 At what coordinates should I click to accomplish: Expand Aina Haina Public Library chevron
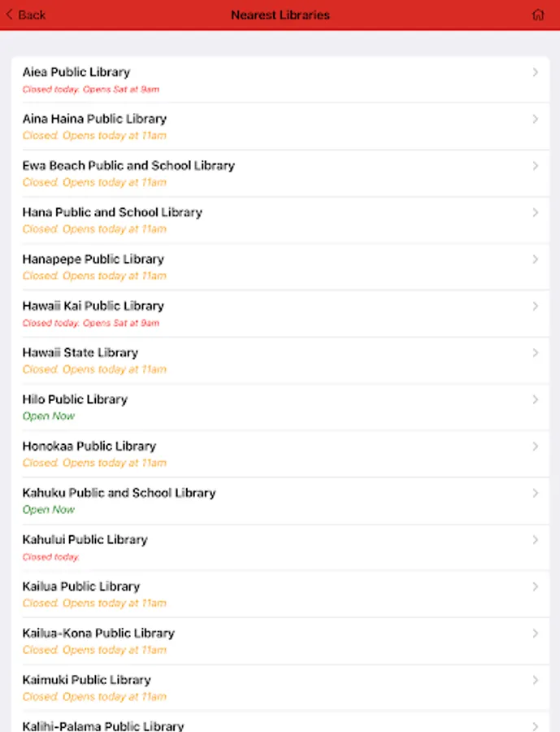(535, 119)
